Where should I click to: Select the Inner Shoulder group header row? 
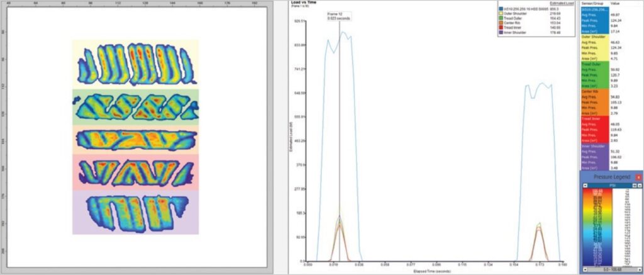[x=594, y=146]
